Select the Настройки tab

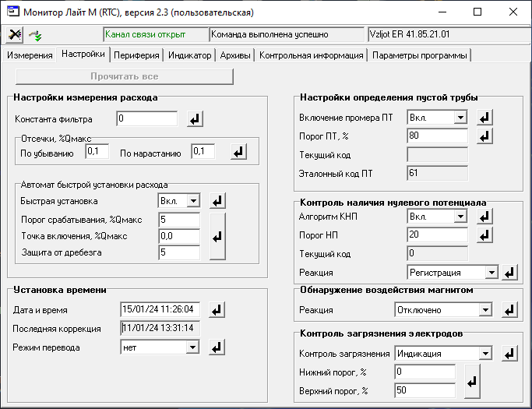pyautogui.click(x=83, y=55)
